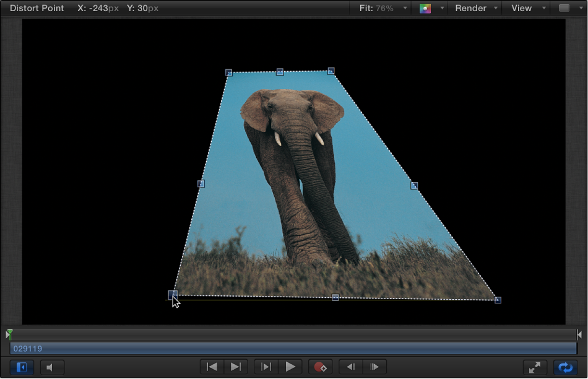This screenshot has width=588, height=379.
Task: Click the record animation icon
Action: tap(321, 367)
